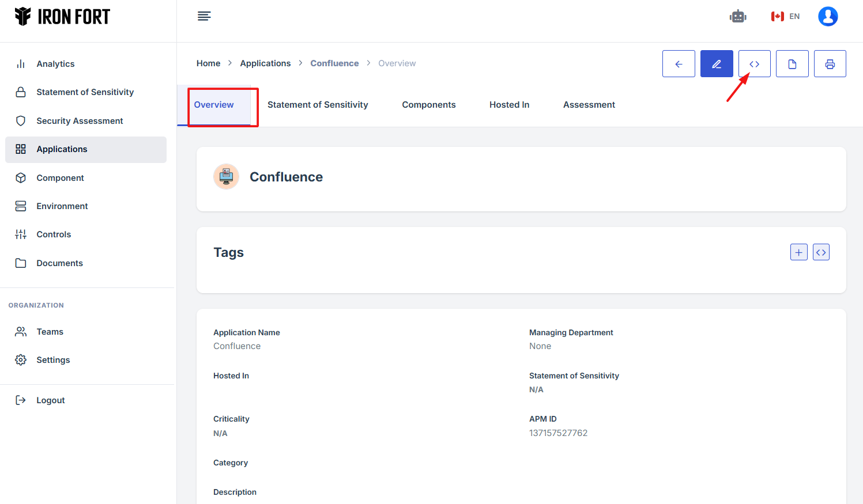Viewport: 863px width, 504px height.
Task: Open the user profile avatar
Action: point(827,17)
